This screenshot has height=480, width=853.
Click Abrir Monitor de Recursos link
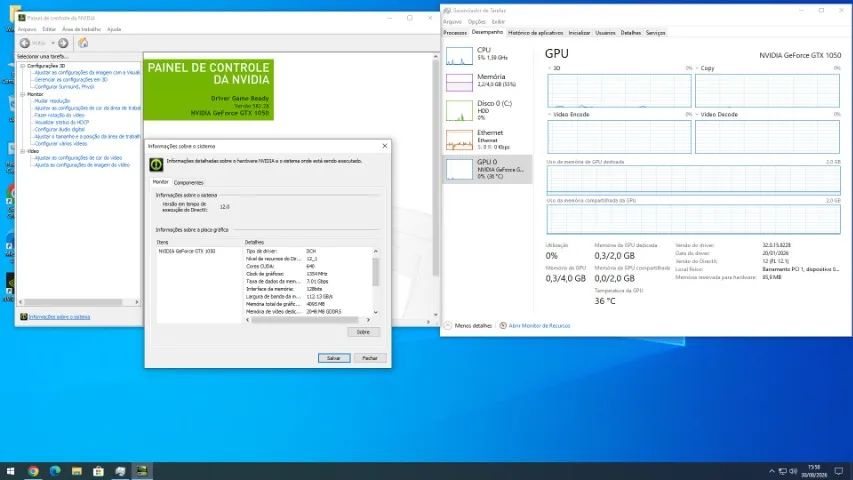[x=535, y=326]
